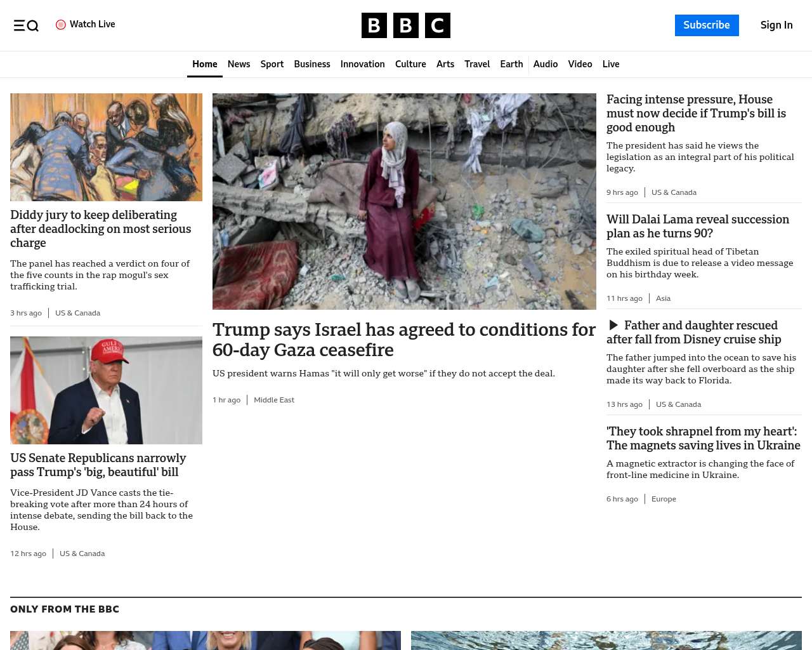
Task: Open the Trump red cap photo thumbnail
Action: tap(106, 390)
